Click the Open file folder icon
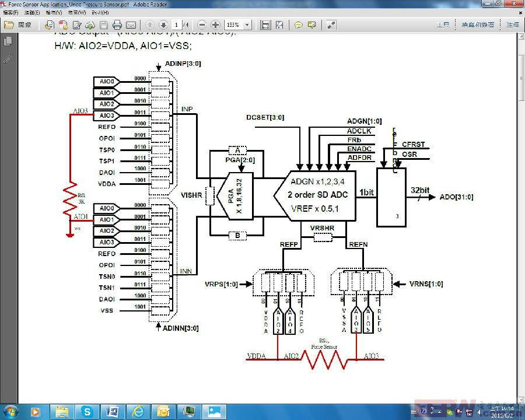The height and width of the screenshot is (420, 525). coord(9,24)
